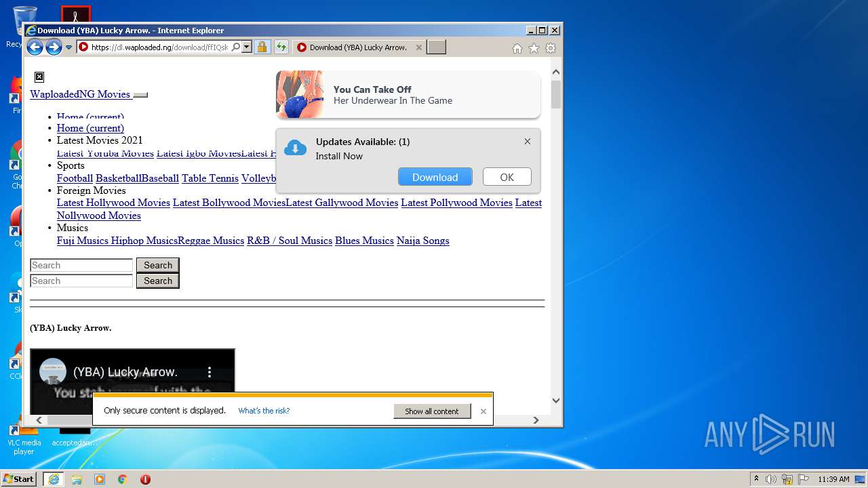Open Fuji Musics Hiphop Musics link
The height and width of the screenshot is (488, 868).
click(117, 241)
